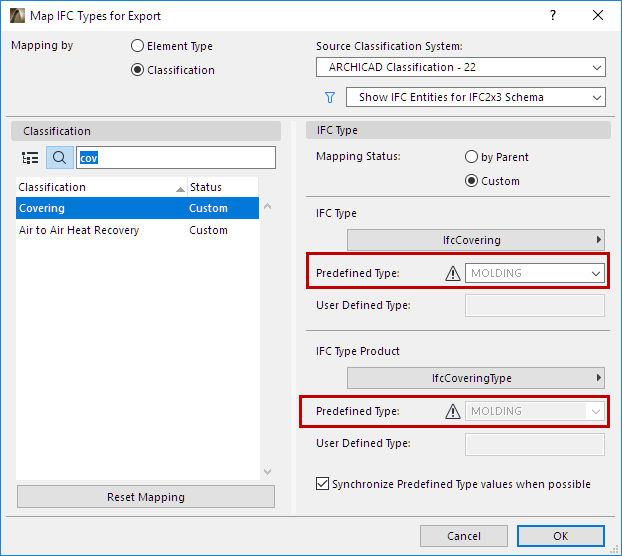Sort list by Classification column header
The width and height of the screenshot is (622, 556).
point(101,187)
